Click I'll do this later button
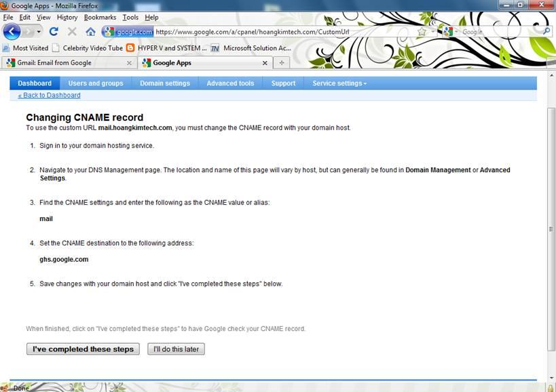556x392 pixels. click(x=177, y=349)
